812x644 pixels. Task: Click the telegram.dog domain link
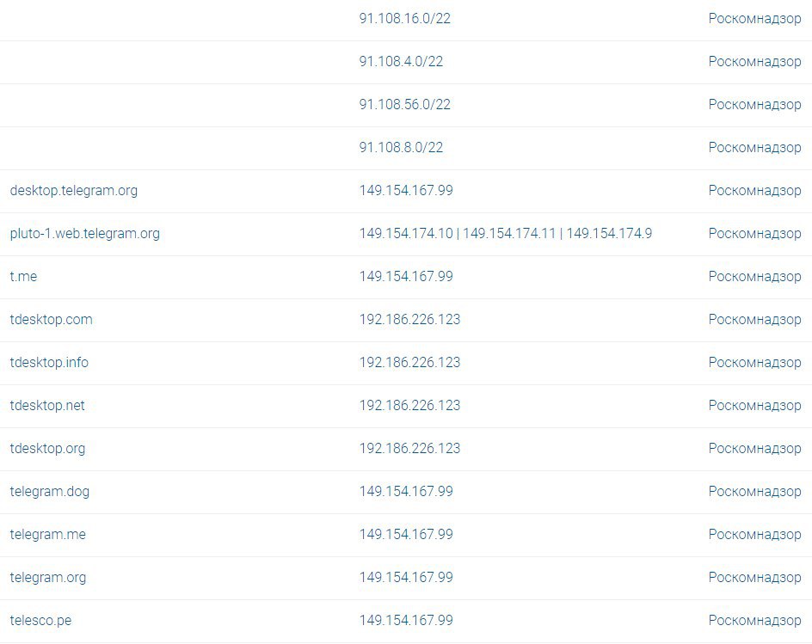point(49,492)
